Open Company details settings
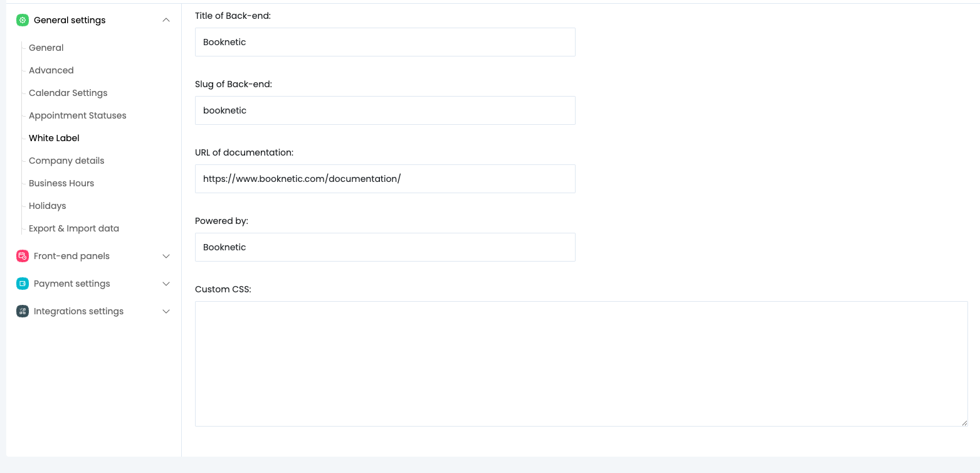Screen dimensions: 980x473 (x=66, y=161)
